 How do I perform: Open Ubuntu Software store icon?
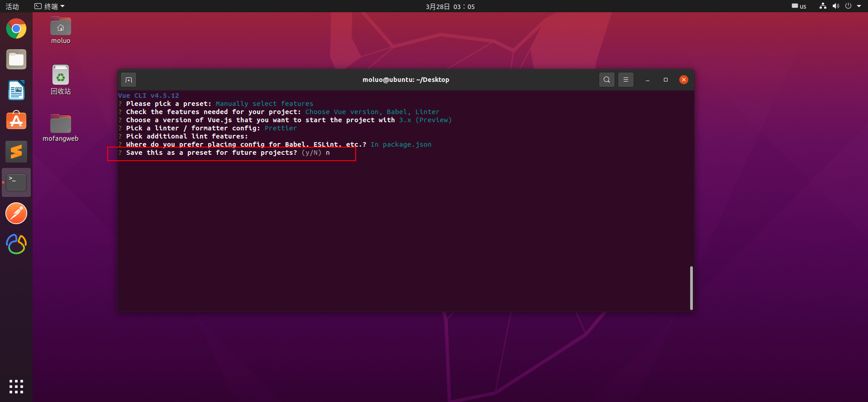pos(16,121)
